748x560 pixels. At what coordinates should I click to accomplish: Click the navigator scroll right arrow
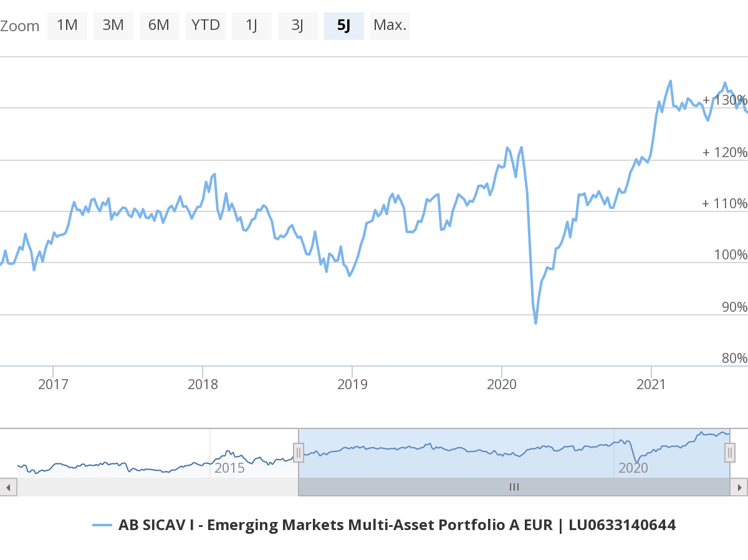point(739,487)
